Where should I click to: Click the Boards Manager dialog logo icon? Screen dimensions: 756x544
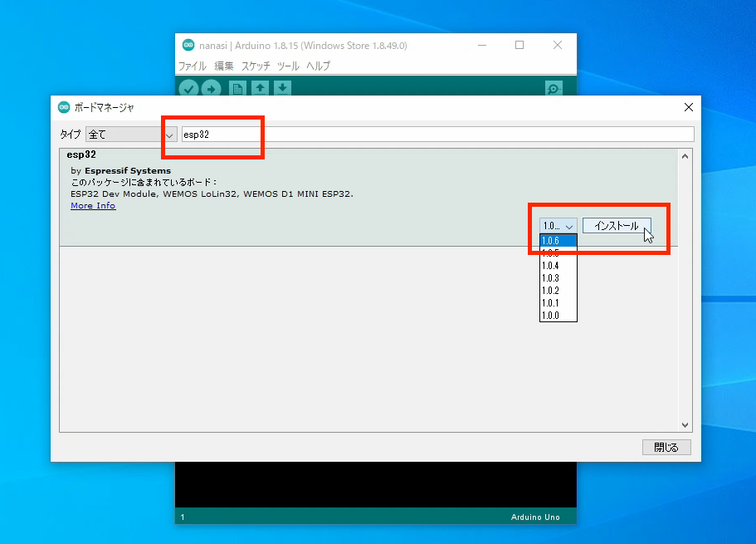pyautogui.click(x=64, y=107)
